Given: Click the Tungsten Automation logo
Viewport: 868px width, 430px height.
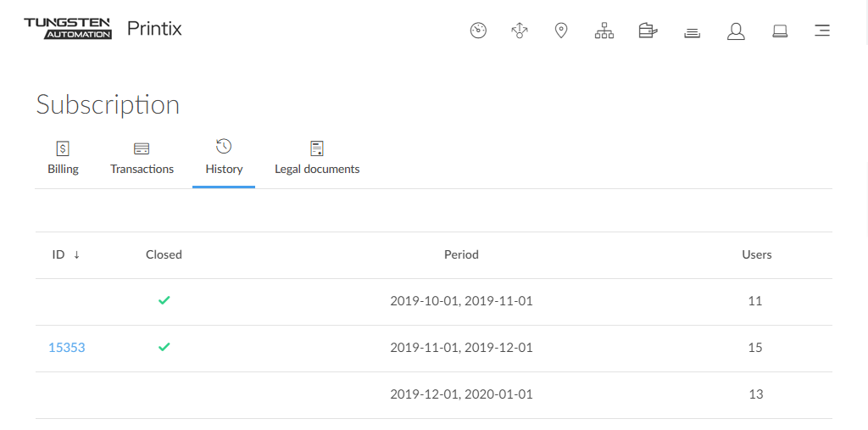Looking at the screenshot, I should click(68, 29).
